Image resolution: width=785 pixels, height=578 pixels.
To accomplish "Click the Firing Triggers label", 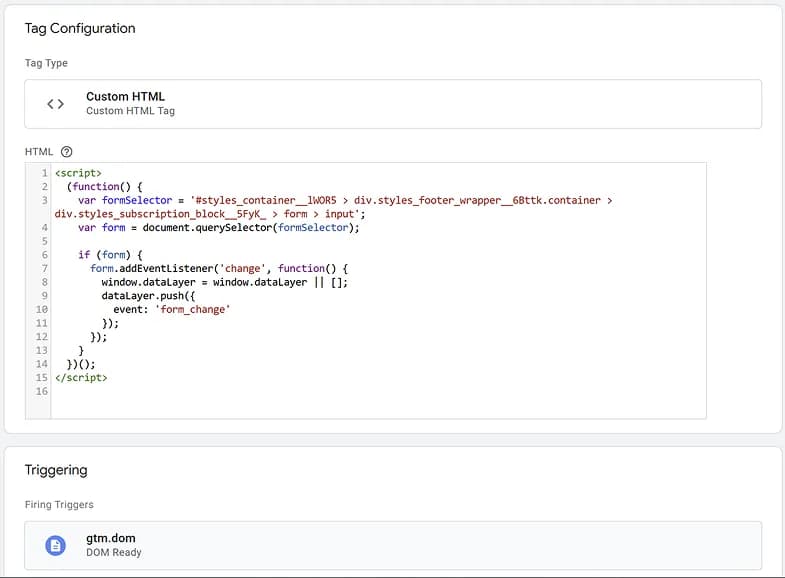I will coord(59,504).
